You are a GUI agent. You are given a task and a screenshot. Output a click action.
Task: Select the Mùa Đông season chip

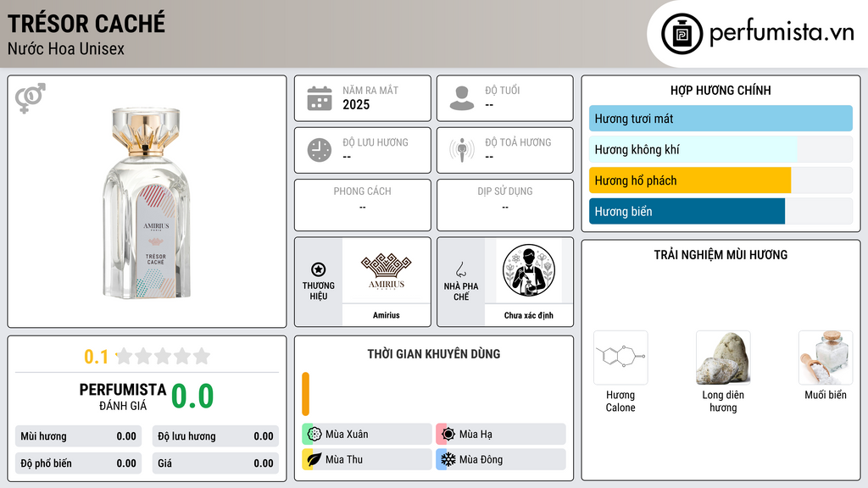pos(501,459)
